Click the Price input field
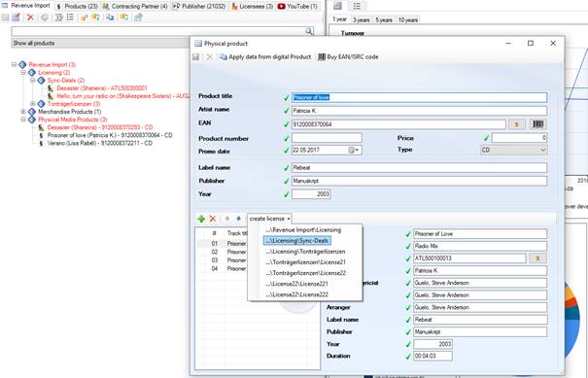588x378 pixels. (519, 138)
